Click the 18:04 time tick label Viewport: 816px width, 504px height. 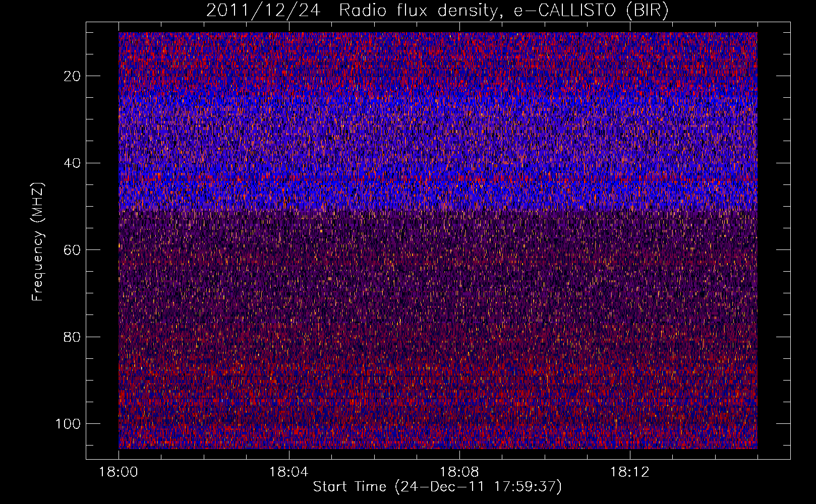click(289, 472)
